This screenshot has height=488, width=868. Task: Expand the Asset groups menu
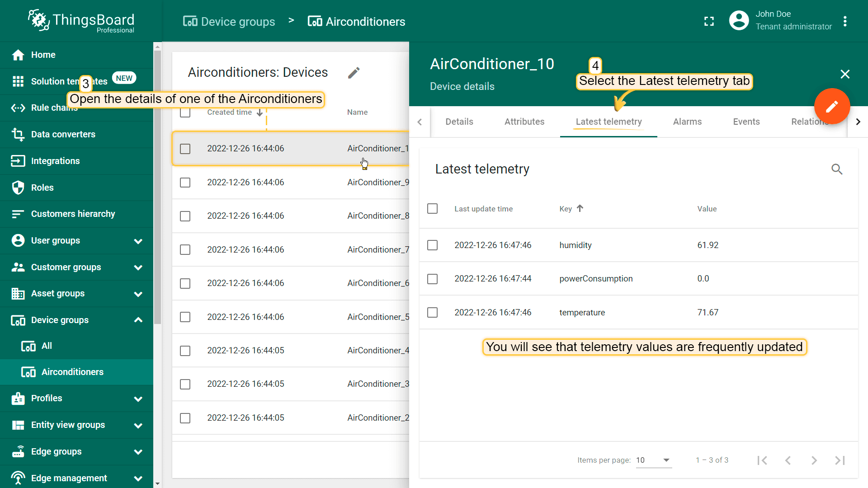(138, 294)
